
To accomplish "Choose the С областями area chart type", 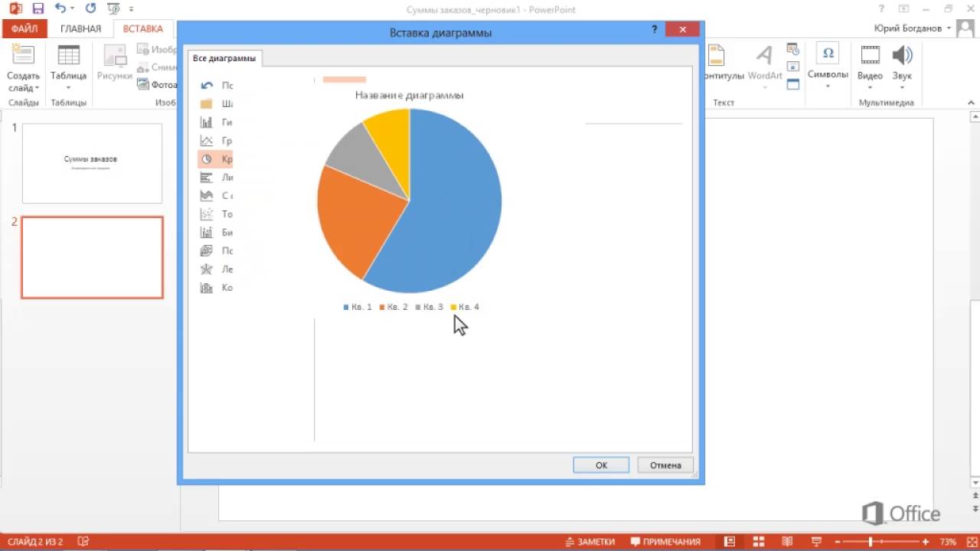I will (x=214, y=196).
